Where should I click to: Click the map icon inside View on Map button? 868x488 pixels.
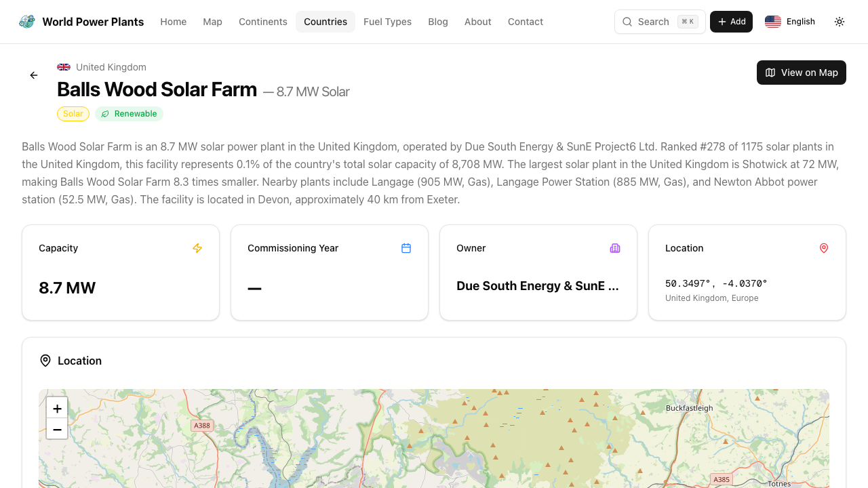pos(770,73)
